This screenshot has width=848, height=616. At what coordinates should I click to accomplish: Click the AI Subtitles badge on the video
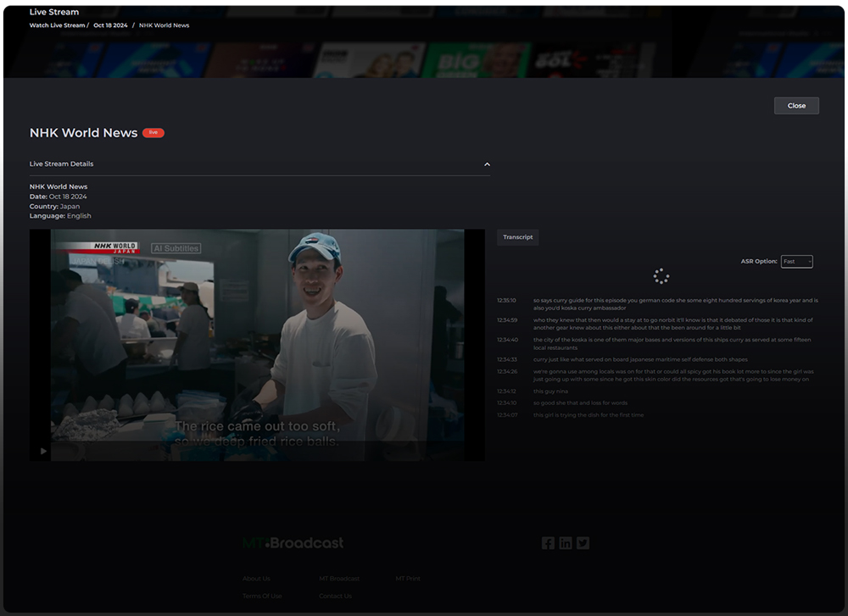coord(177,247)
